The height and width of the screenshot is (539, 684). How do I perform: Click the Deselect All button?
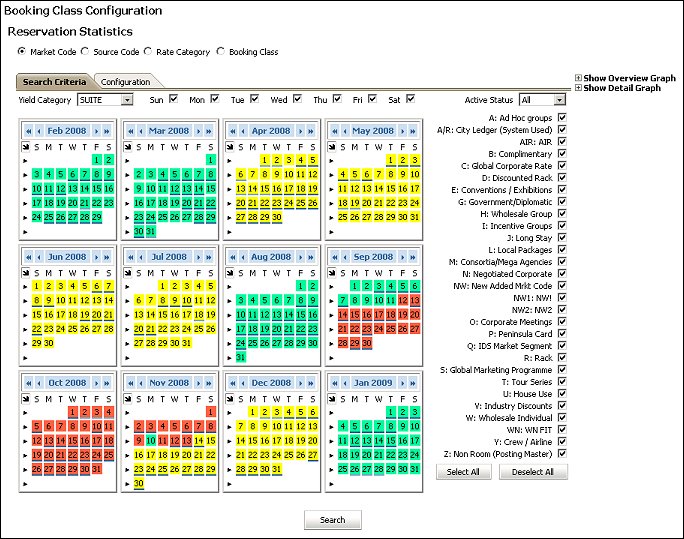533,472
